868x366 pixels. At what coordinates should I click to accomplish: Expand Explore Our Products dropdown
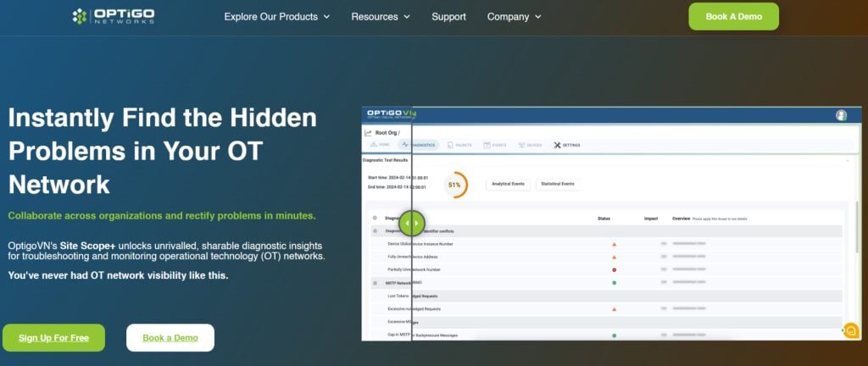click(277, 17)
